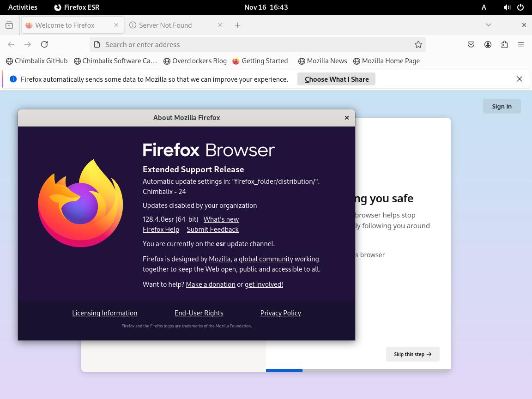Close the Firefox window

[x=524, y=25]
